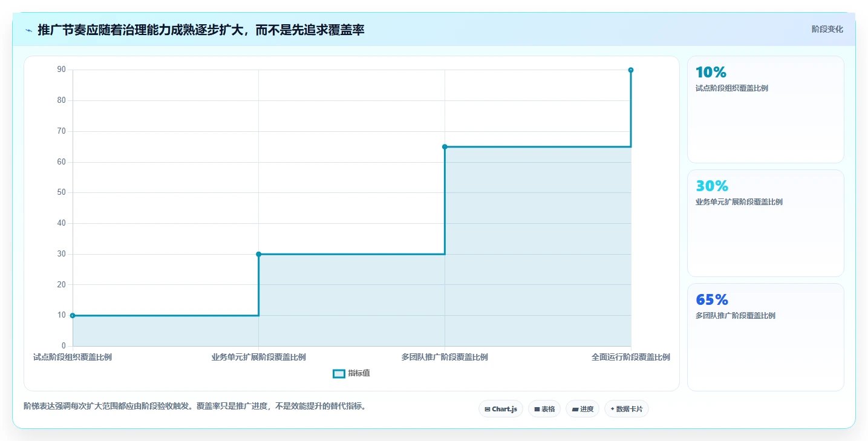Screen dimensions: 868x441
Task: Open the 30% 业务单元扩展阶段覆盖比例 card
Action: [765, 223]
